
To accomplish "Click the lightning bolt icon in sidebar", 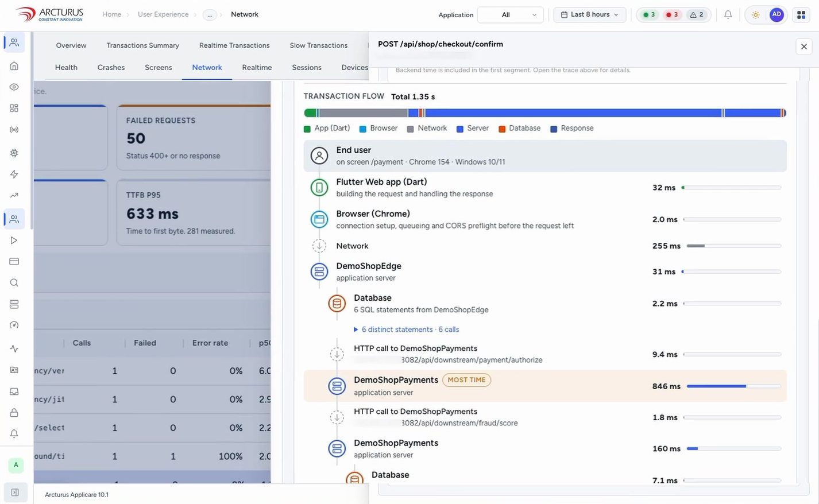I will tap(14, 174).
